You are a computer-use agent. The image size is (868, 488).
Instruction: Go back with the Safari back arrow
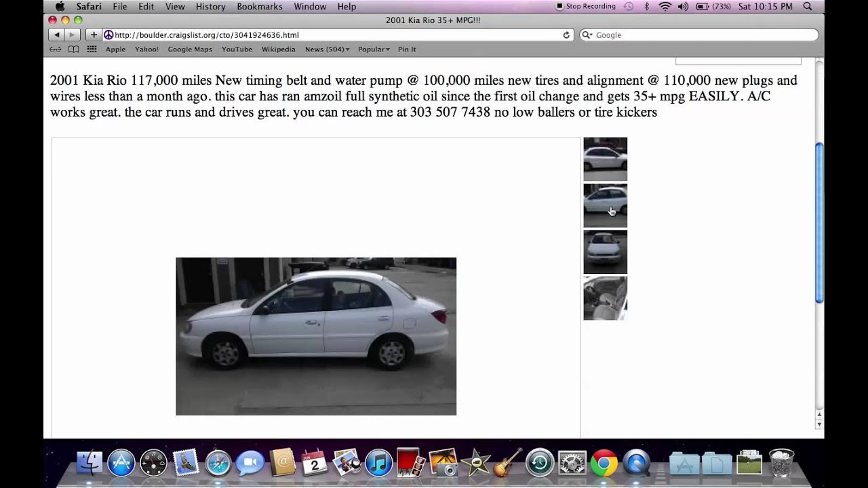57,35
